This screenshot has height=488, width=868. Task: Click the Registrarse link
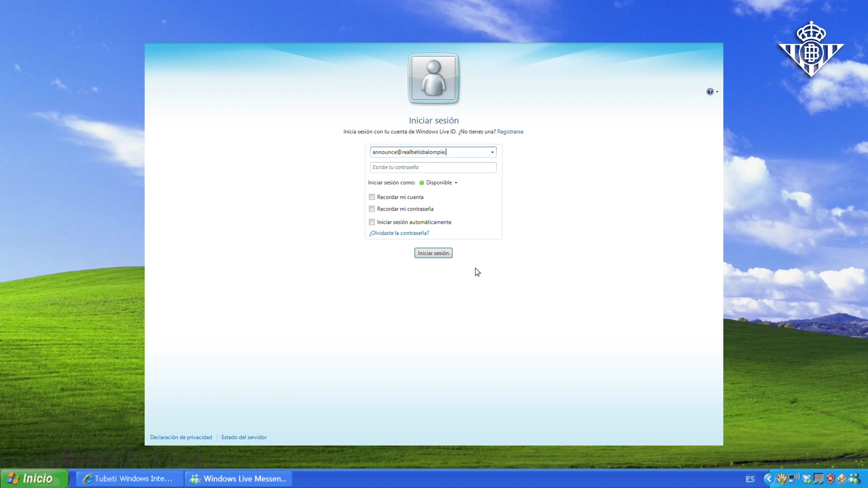click(x=510, y=132)
